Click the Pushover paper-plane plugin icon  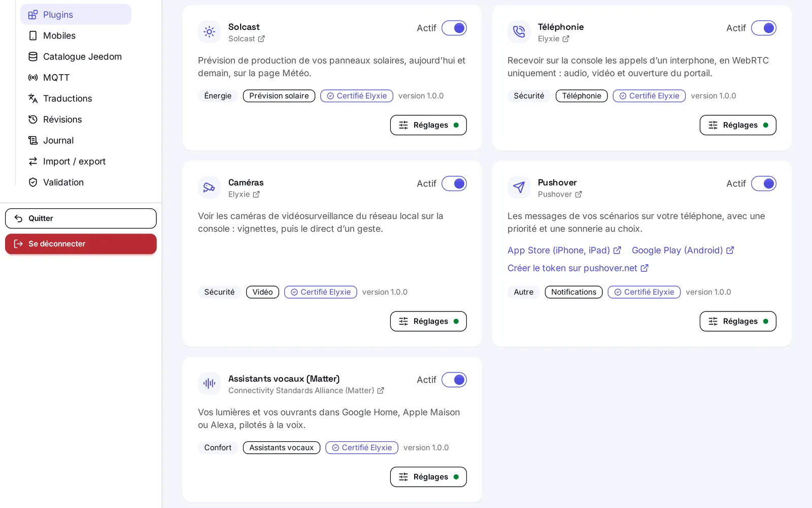[519, 187]
